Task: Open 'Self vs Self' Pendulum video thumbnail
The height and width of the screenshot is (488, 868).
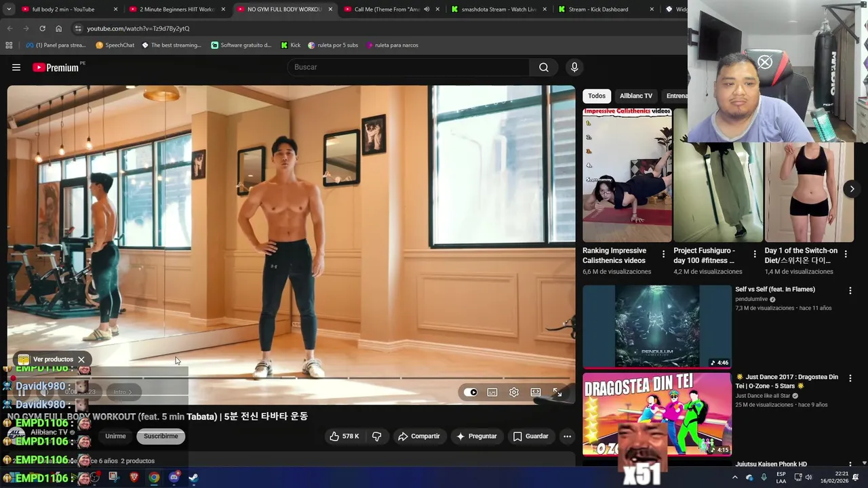Action: point(657,327)
